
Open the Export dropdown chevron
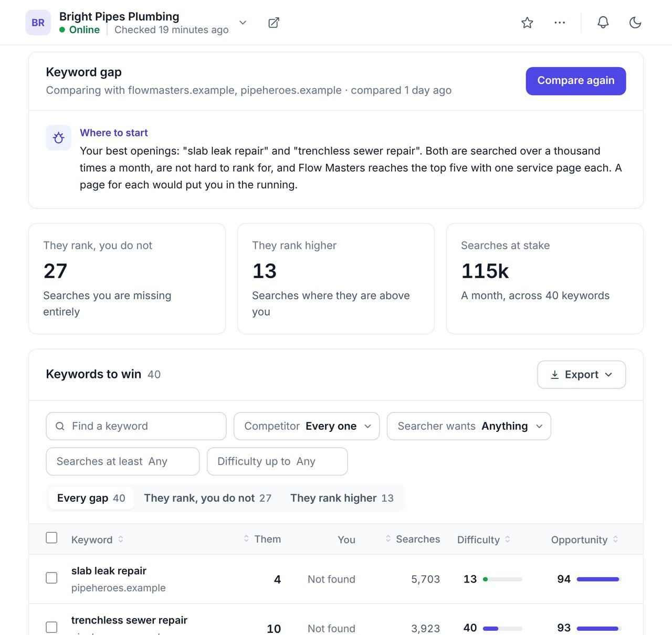608,375
